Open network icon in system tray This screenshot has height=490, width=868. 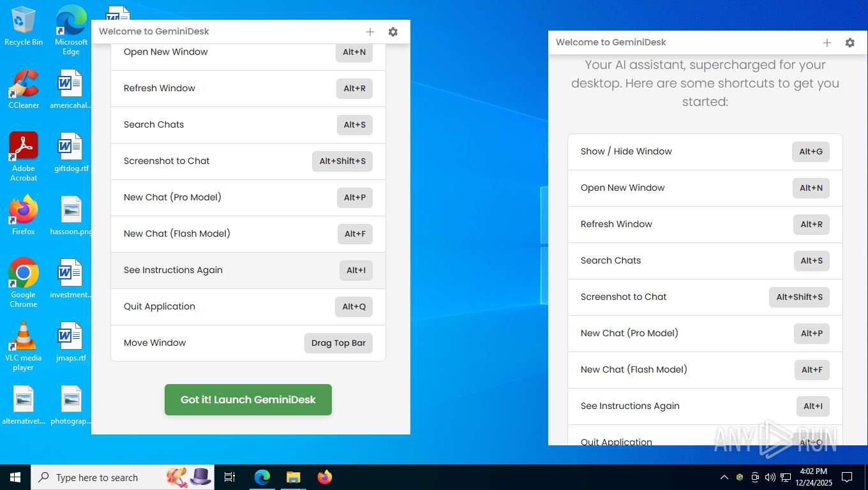pos(786,477)
